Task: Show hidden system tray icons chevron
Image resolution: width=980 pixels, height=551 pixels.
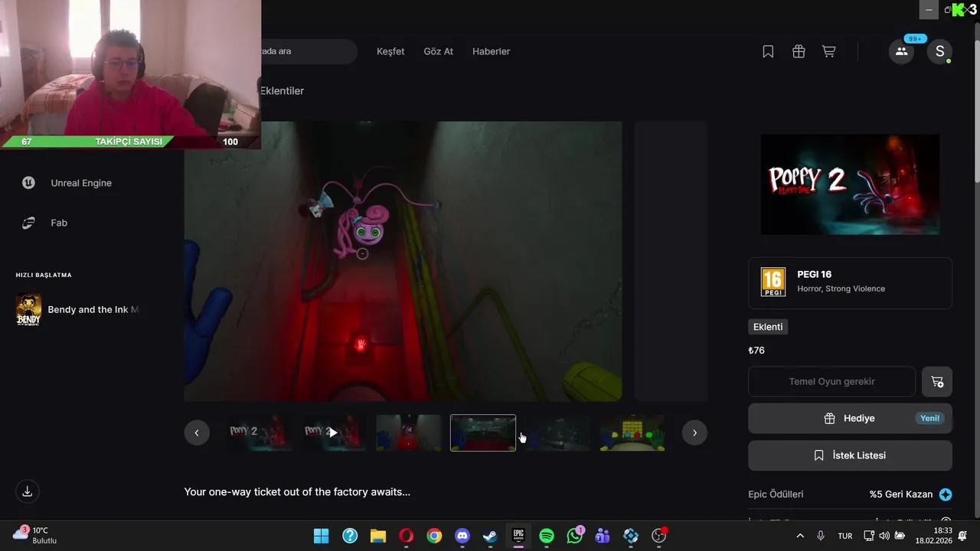Action: click(x=800, y=536)
